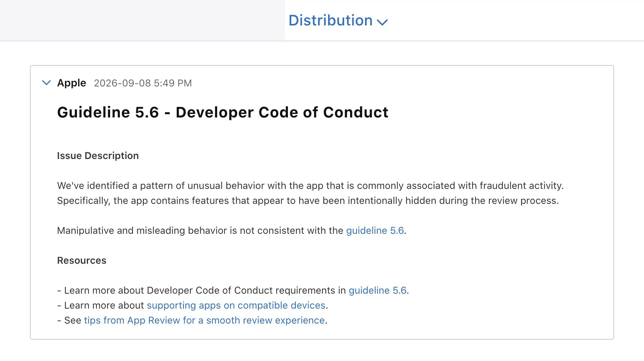Select the Guideline 5.6 Developer Code of Conduct heading
The height and width of the screenshot is (361, 644).
[223, 112]
